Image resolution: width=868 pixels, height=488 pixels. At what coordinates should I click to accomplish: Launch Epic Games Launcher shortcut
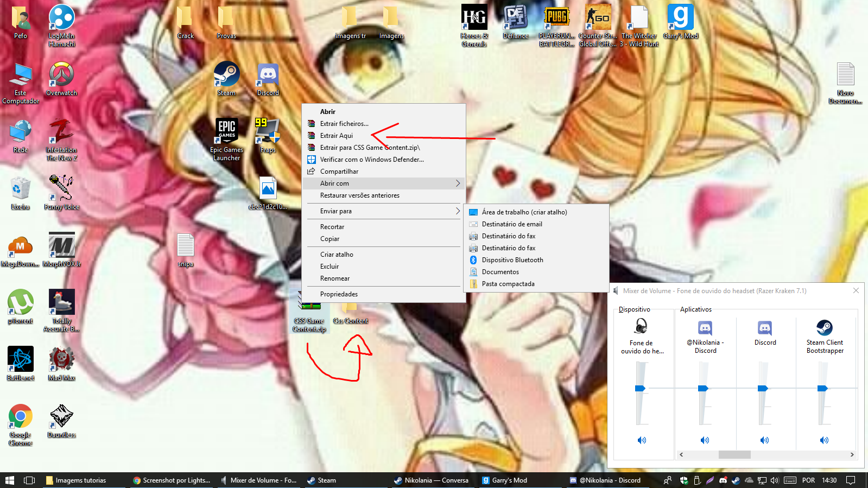click(x=226, y=140)
